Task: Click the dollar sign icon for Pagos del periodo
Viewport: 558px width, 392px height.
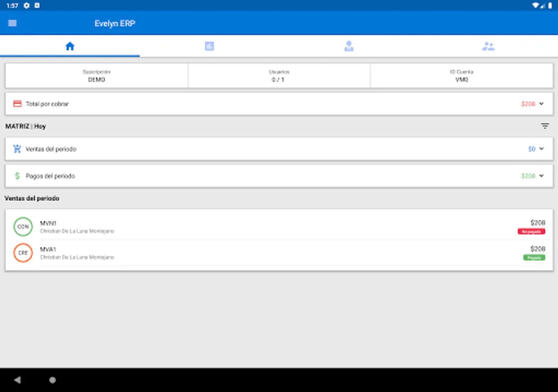Action: tap(17, 176)
